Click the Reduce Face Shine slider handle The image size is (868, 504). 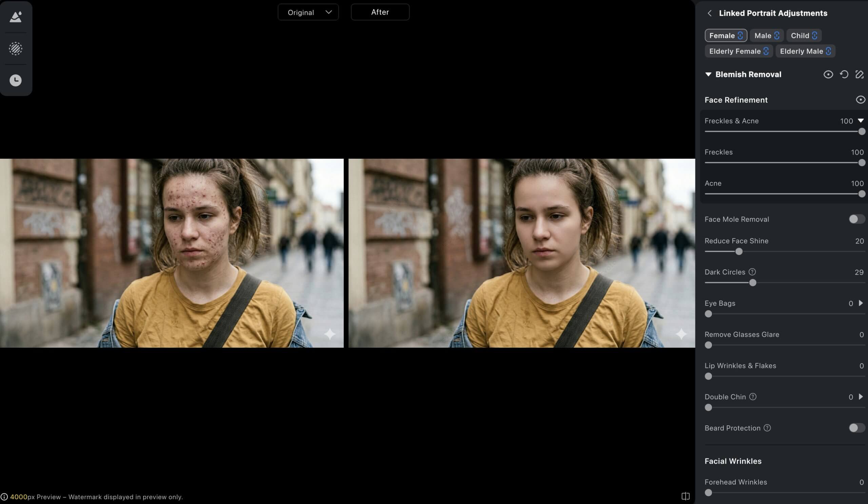point(739,251)
